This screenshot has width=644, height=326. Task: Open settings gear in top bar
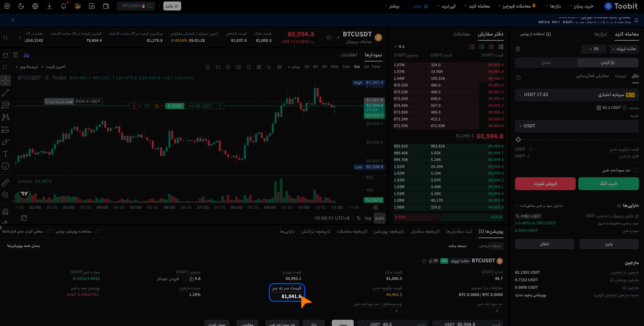(7, 6)
